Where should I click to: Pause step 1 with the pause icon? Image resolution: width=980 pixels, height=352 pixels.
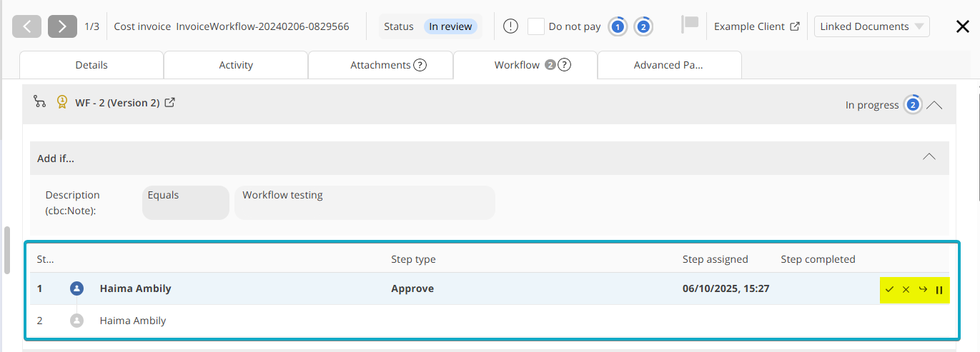pyautogui.click(x=939, y=290)
